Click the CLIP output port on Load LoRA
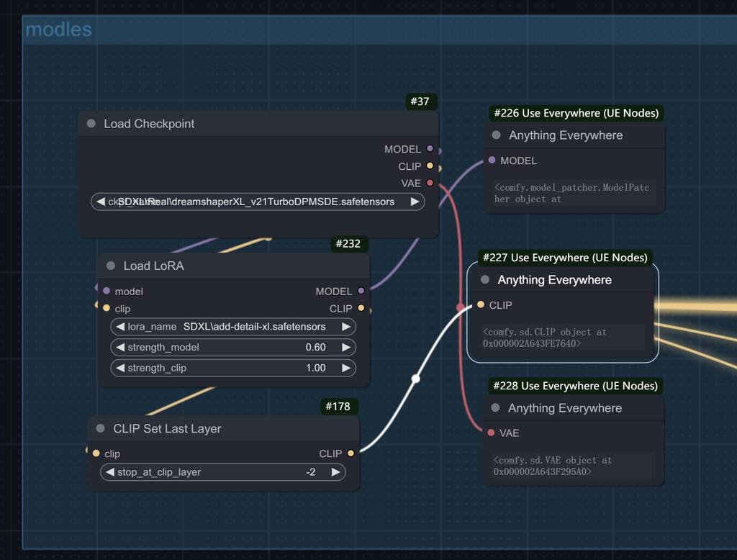This screenshot has height=560, width=737. point(361,309)
